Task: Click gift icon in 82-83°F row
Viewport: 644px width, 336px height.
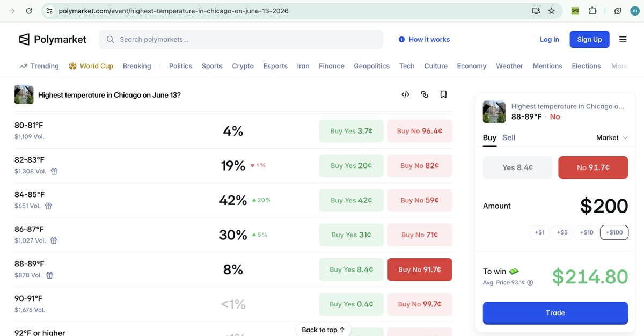Action: tap(54, 171)
